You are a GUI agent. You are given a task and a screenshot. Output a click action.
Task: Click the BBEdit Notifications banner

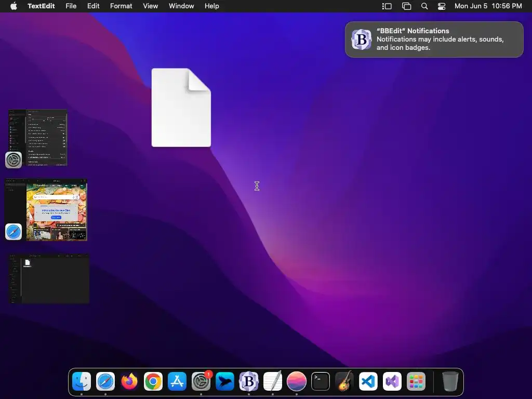[434, 39]
